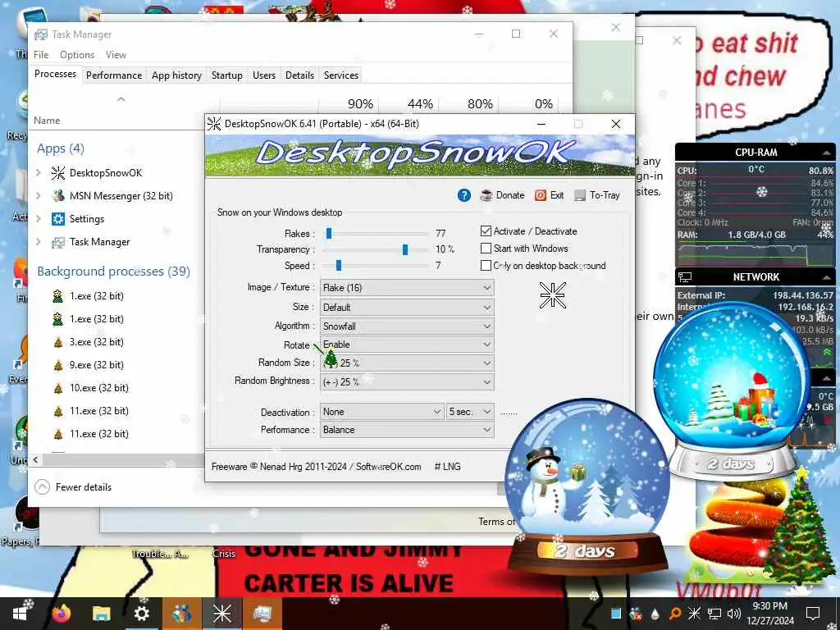Switch to the Users tab
The width and height of the screenshot is (840, 630).
tap(264, 75)
